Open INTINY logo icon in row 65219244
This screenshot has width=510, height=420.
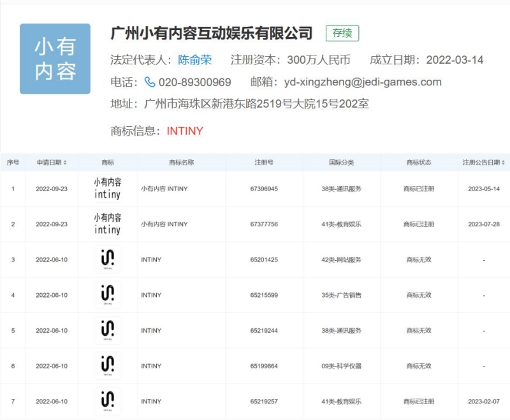108,330
